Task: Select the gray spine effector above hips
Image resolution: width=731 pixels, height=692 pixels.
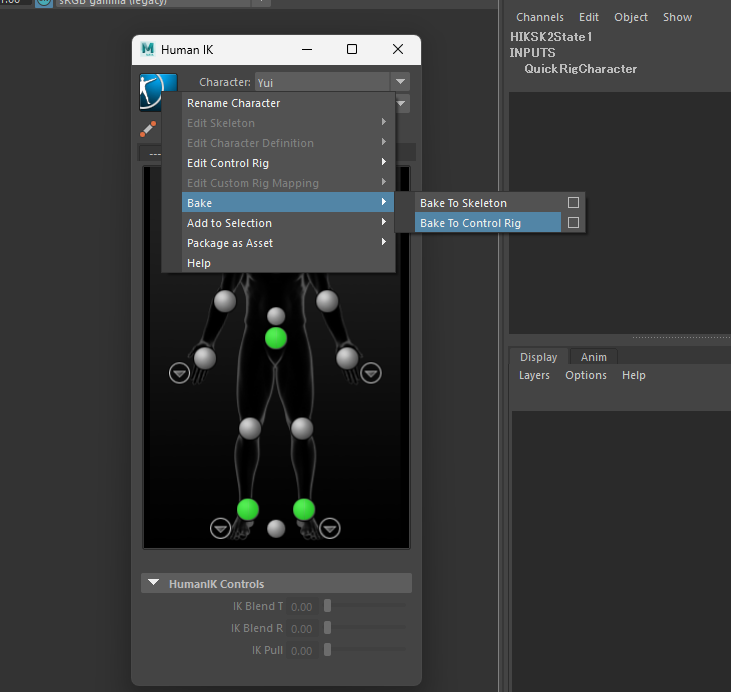Action: click(276, 316)
